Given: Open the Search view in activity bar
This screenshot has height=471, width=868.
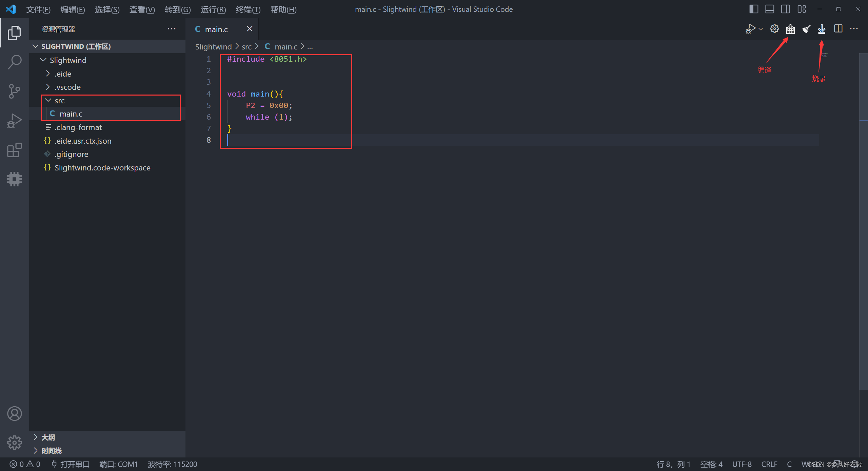Looking at the screenshot, I should coord(14,62).
